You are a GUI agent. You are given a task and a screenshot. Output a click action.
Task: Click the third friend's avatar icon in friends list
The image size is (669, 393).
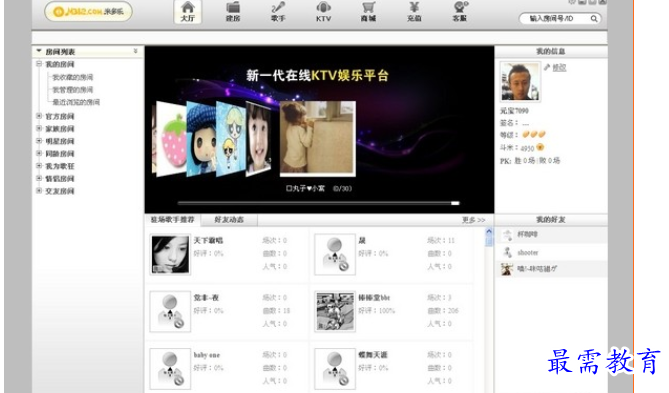click(507, 269)
